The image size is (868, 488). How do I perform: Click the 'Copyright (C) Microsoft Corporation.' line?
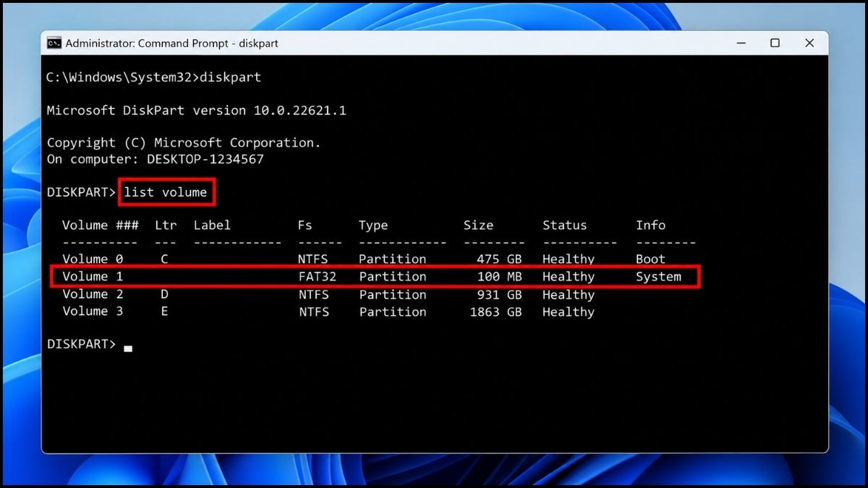coord(184,142)
